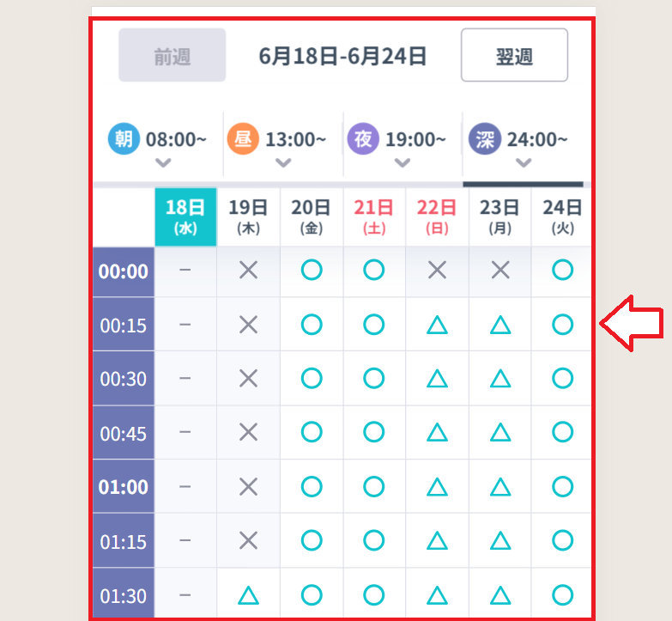
Task: Click the purple 夜 night icon
Action: coord(363,139)
